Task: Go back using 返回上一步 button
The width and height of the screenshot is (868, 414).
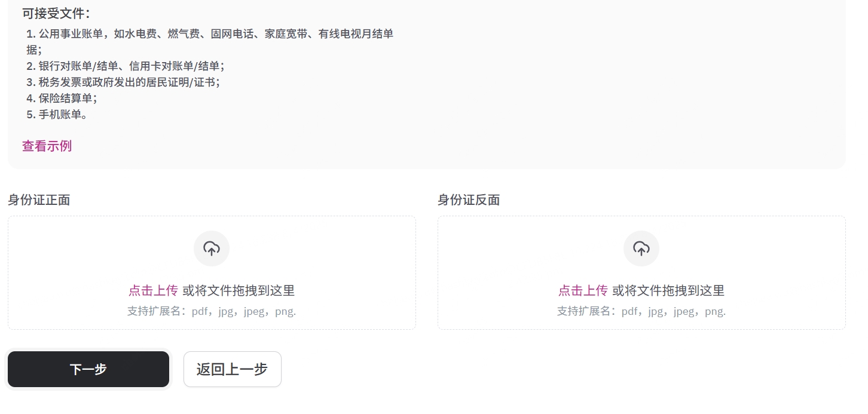Action: click(233, 369)
